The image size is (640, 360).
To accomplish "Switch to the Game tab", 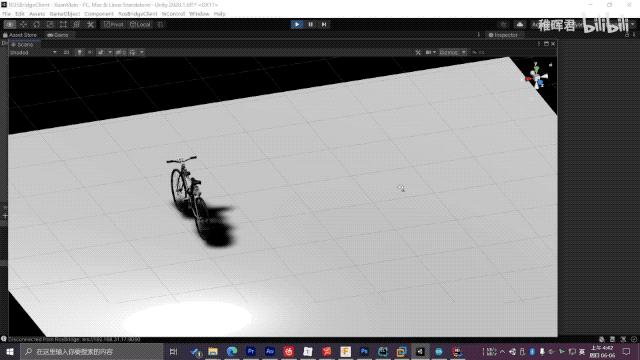I will (x=58, y=35).
